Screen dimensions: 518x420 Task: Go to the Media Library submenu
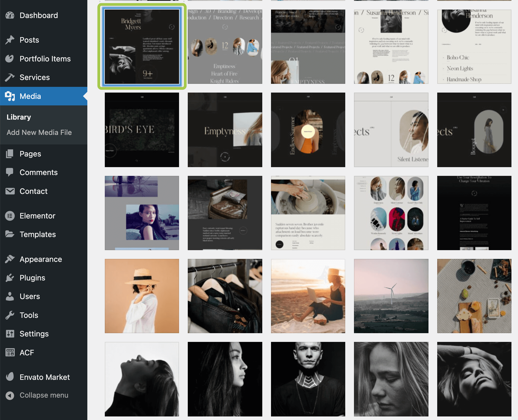[x=19, y=117]
